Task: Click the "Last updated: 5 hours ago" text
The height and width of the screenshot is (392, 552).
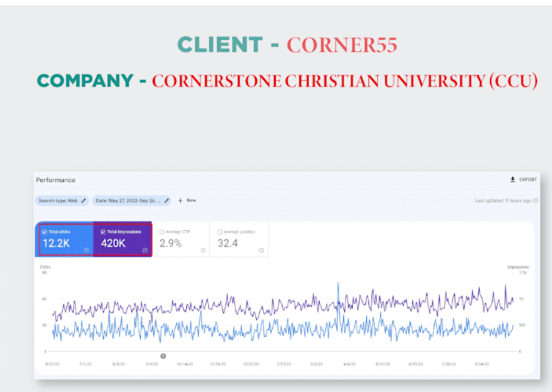Action: [x=503, y=201]
